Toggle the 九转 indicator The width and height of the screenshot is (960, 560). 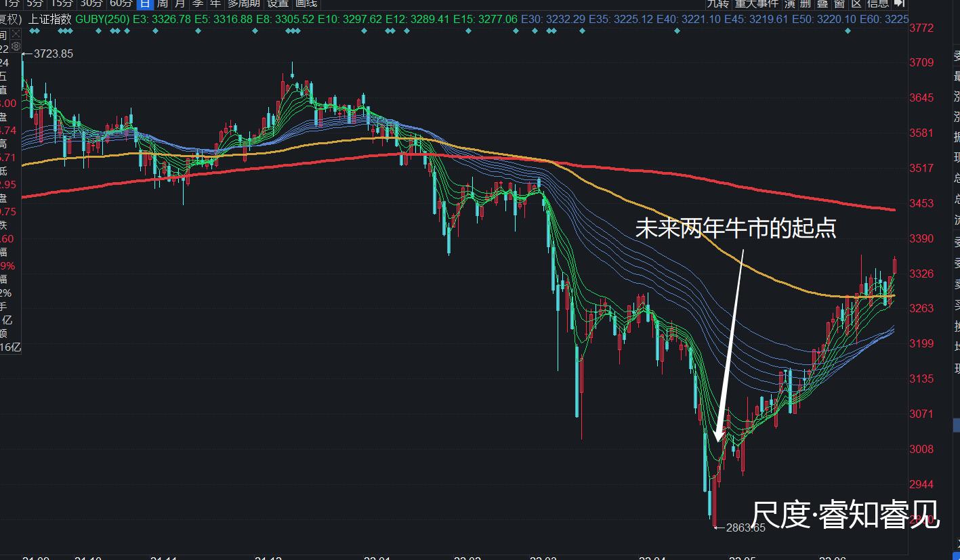coord(717,3)
